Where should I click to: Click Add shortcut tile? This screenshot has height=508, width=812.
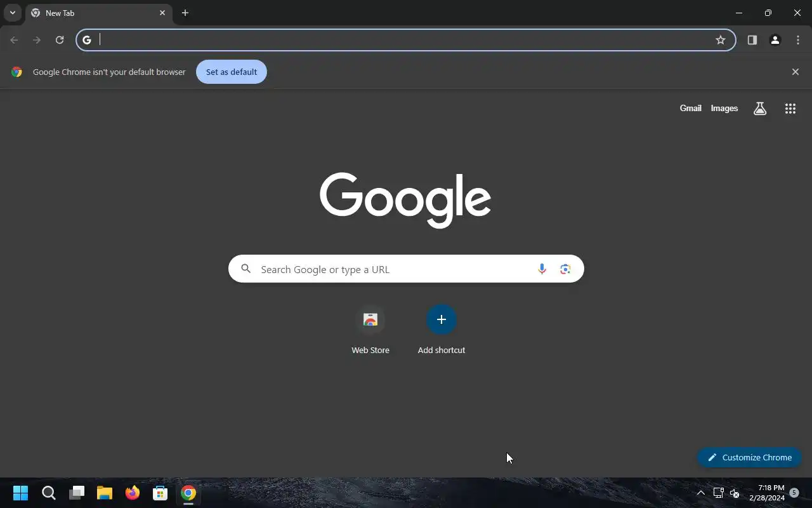click(x=442, y=330)
